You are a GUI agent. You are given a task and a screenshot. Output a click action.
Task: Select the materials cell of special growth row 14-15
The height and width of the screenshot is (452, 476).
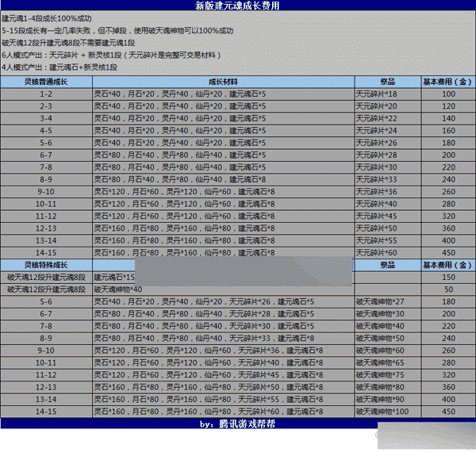click(223, 412)
